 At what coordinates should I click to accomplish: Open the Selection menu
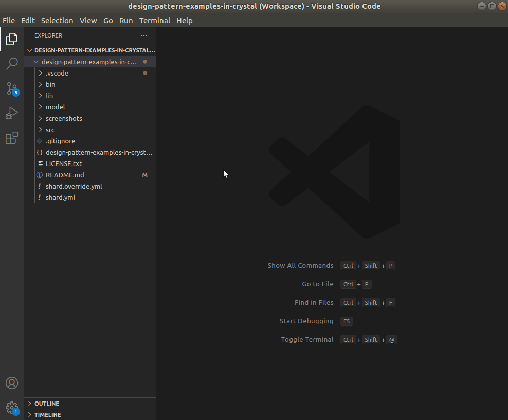tap(57, 21)
